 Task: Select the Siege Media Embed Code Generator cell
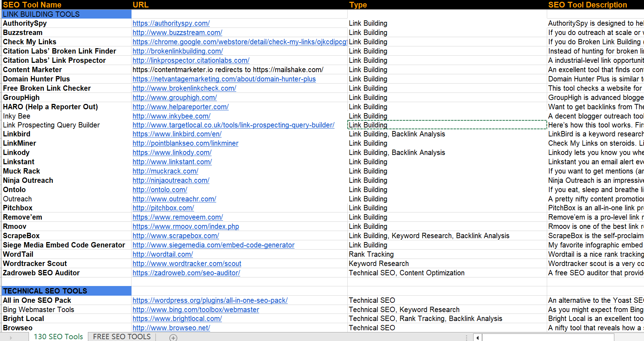[66, 245]
